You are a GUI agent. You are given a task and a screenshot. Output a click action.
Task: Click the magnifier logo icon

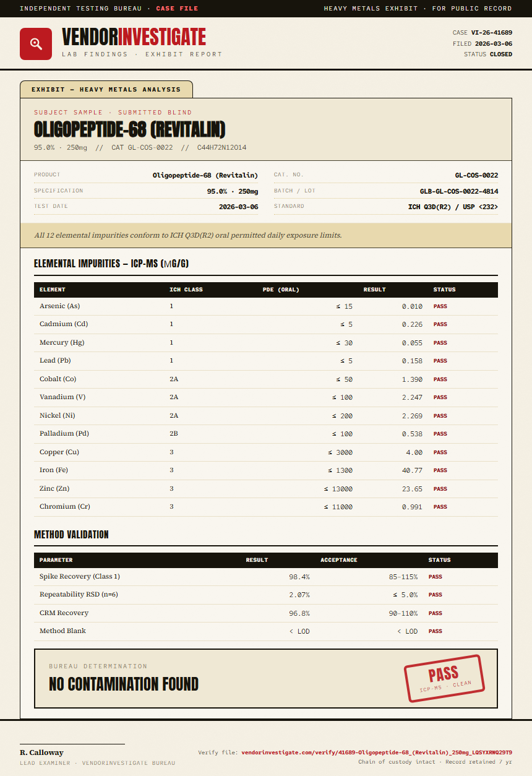[36, 44]
